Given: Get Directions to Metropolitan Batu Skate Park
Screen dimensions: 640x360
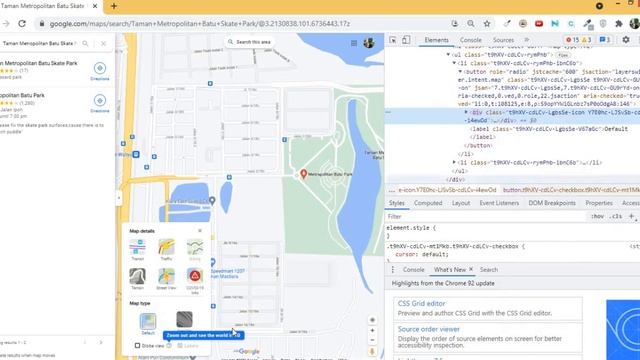Looking at the screenshot, I should pos(100,71).
